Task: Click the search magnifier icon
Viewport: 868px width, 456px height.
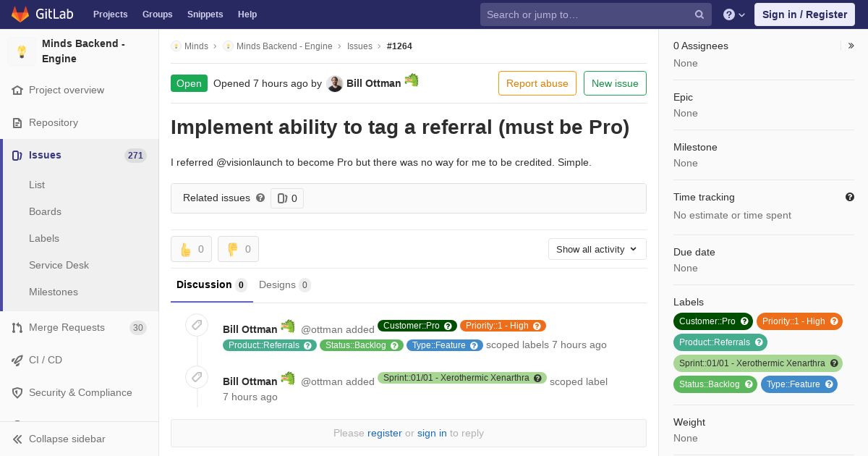Action: tap(699, 14)
